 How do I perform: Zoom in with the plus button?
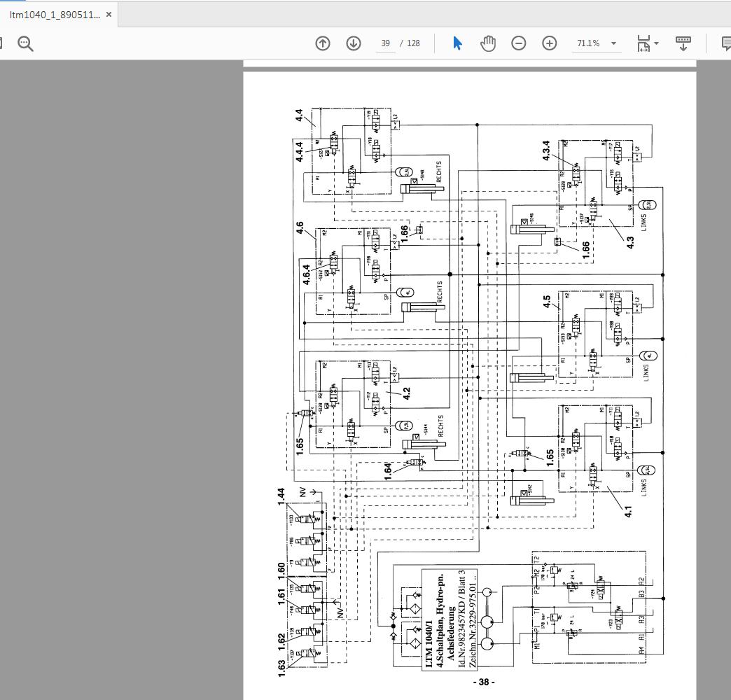pos(549,43)
